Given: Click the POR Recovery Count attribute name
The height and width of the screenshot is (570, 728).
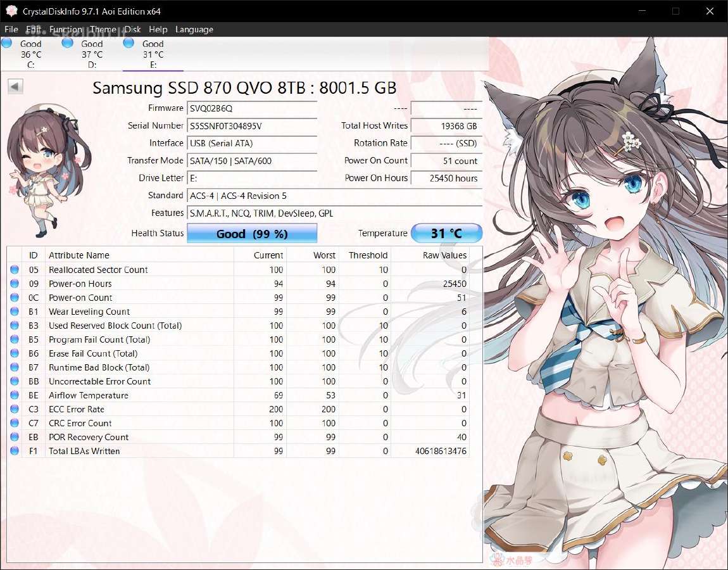Looking at the screenshot, I should [x=88, y=437].
